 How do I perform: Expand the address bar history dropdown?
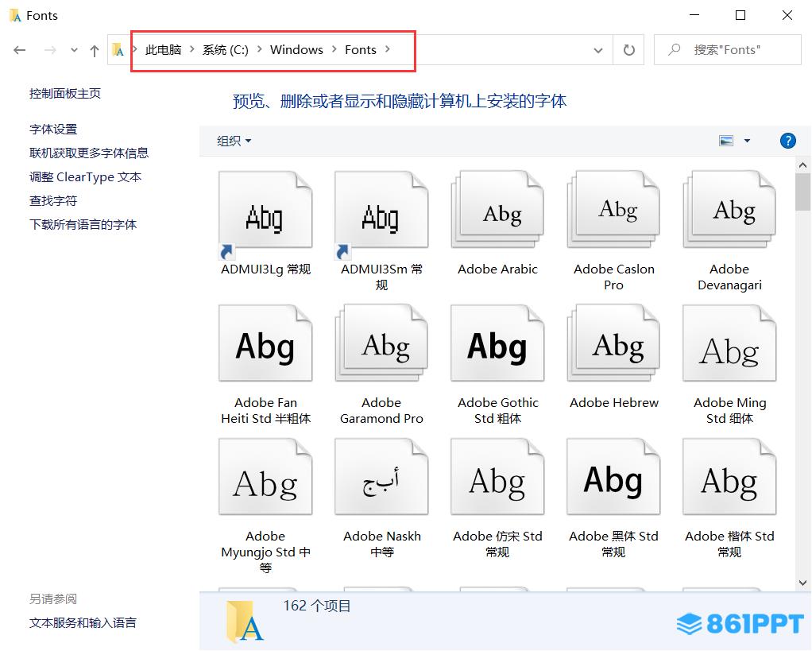pos(598,50)
